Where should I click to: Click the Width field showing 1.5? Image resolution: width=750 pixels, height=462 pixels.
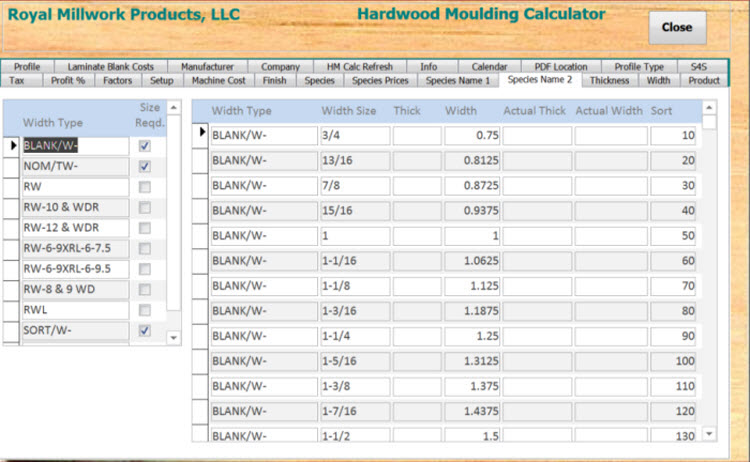(x=472, y=436)
